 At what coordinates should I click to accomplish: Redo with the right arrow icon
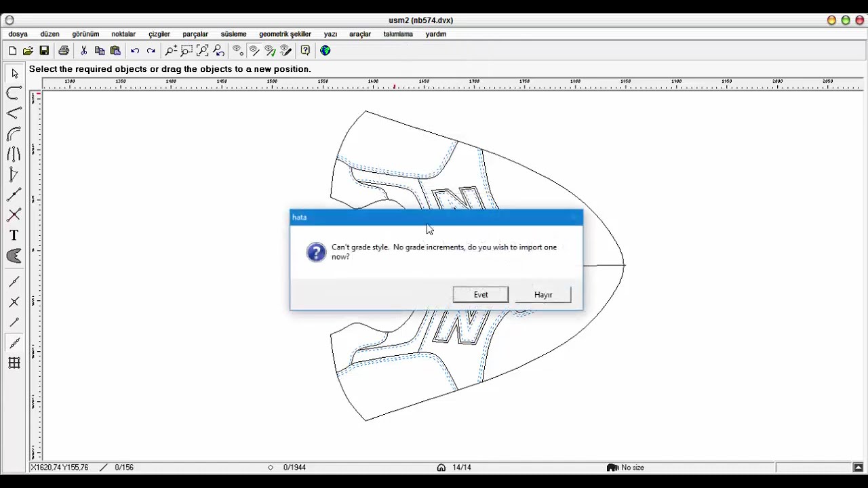pos(151,50)
